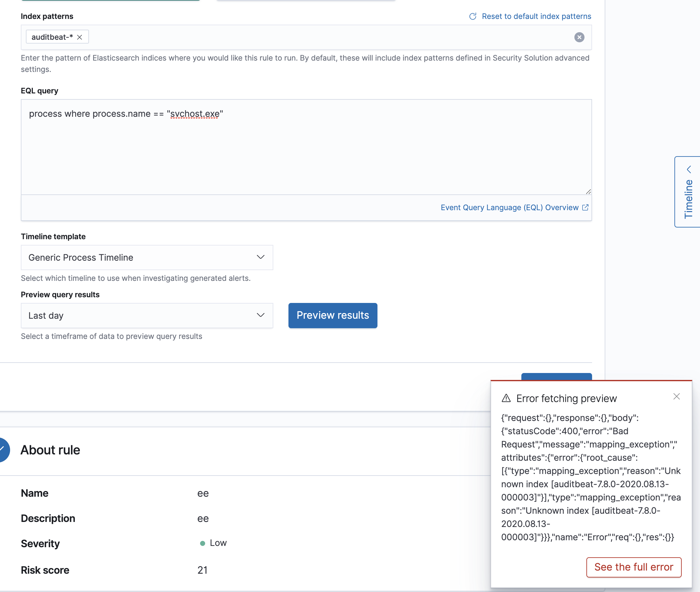Click See the full error button
The width and height of the screenshot is (700, 592).
(633, 567)
